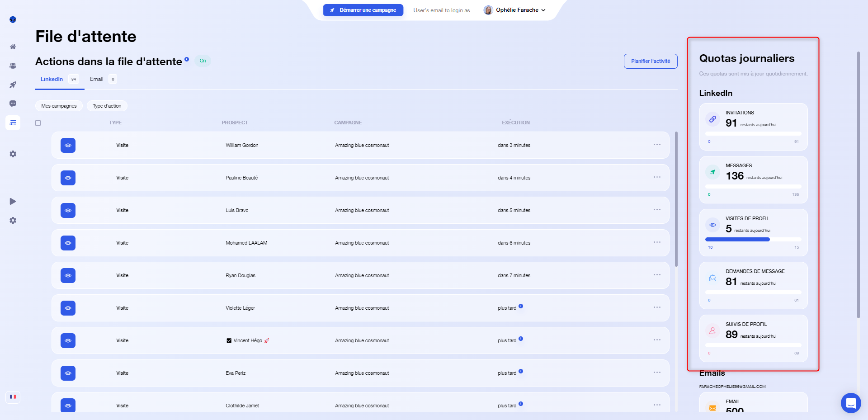Click the TYPE column header
This screenshot has height=420, width=868.
[115, 123]
